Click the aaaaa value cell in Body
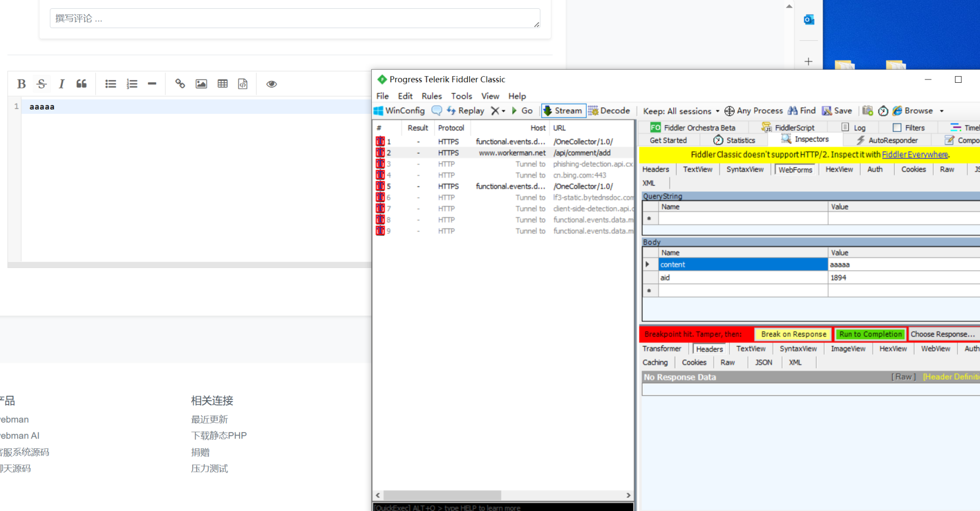The image size is (980, 511). coord(904,264)
